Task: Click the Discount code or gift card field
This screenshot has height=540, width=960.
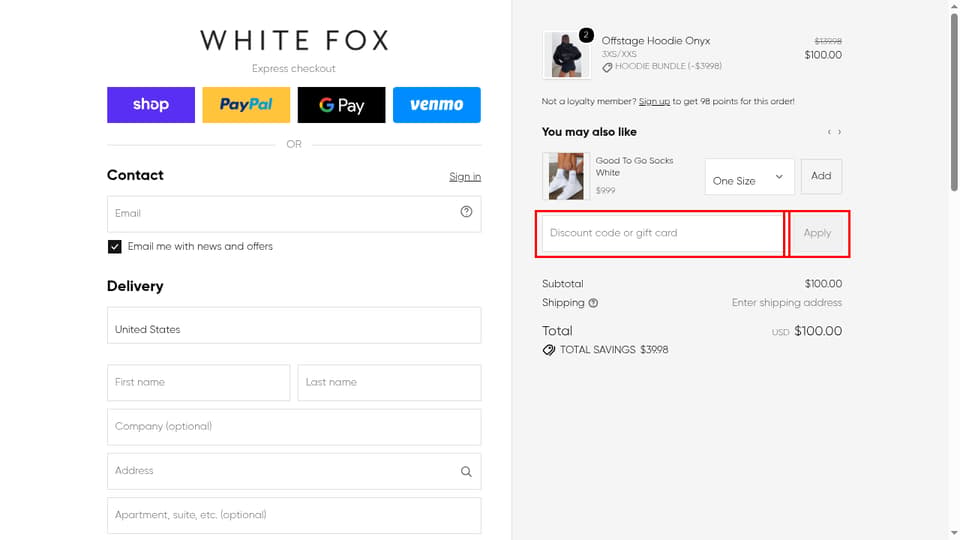Action: coord(662,233)
